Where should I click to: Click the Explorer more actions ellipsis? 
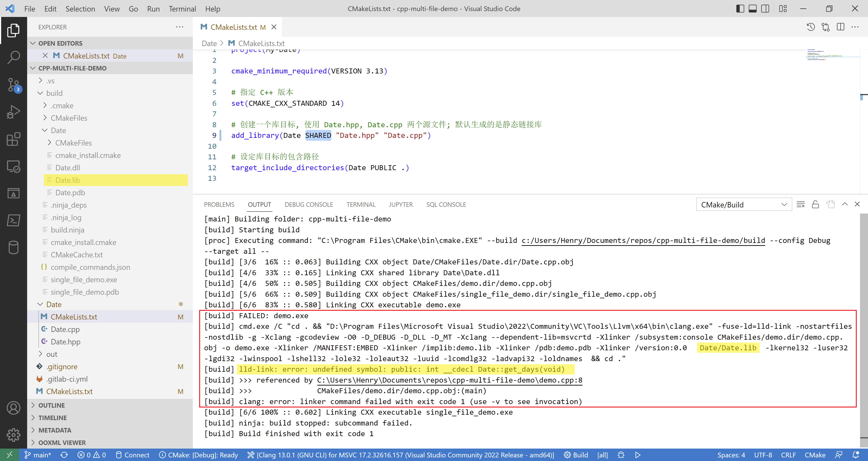click(x=180, y=27)
